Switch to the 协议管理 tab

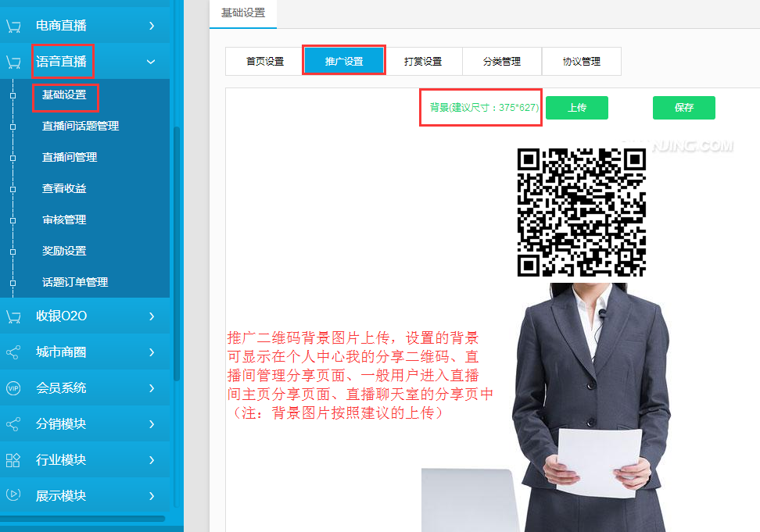tap(581, 62)
